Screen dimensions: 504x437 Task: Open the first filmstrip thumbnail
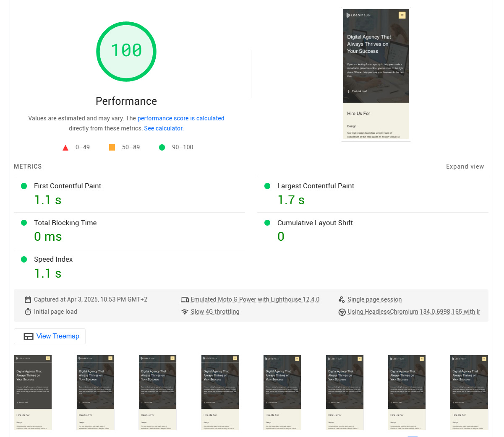click(x=33, y=393)
